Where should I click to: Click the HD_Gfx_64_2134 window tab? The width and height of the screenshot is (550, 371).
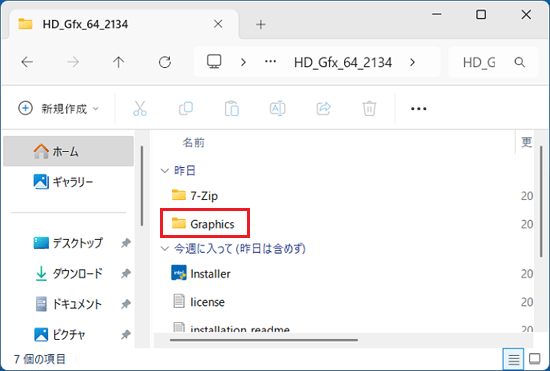123,24
